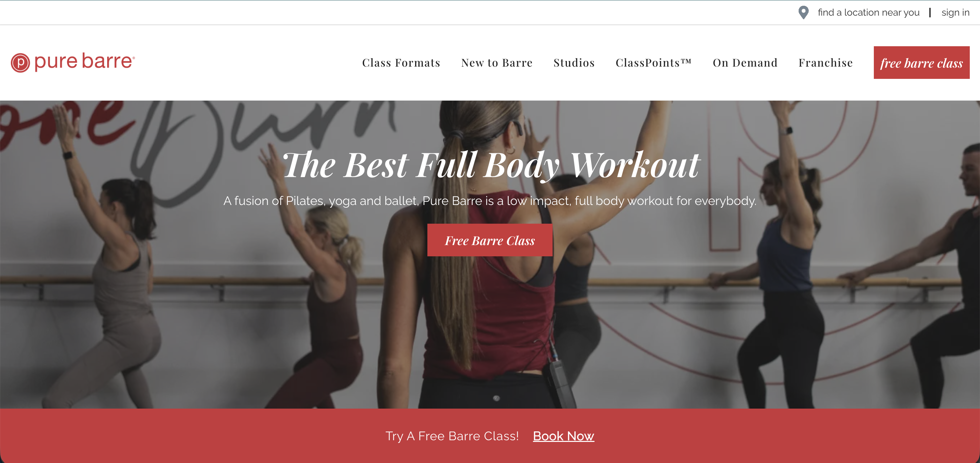Click the 'pure barre' wordmark text
This screenshot has height=463, width=980.
point(84,62)
